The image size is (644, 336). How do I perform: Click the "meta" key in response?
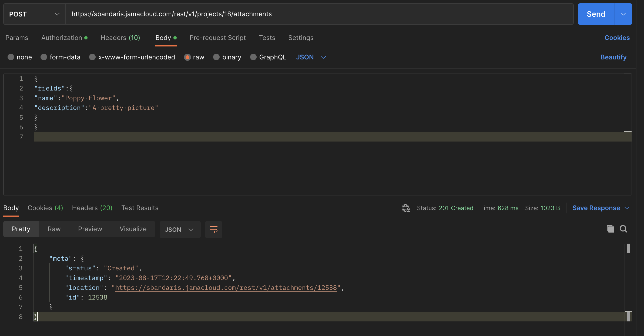(x=61, y=258)
